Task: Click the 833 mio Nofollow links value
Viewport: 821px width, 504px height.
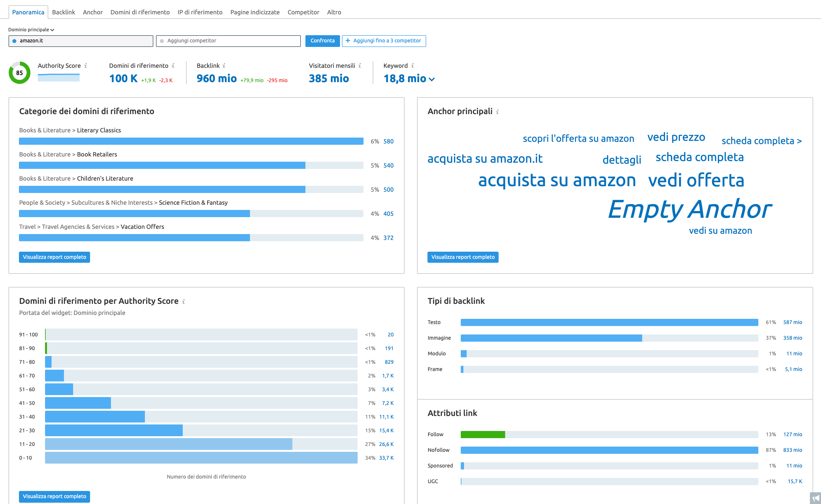Action: coord(793,450)
